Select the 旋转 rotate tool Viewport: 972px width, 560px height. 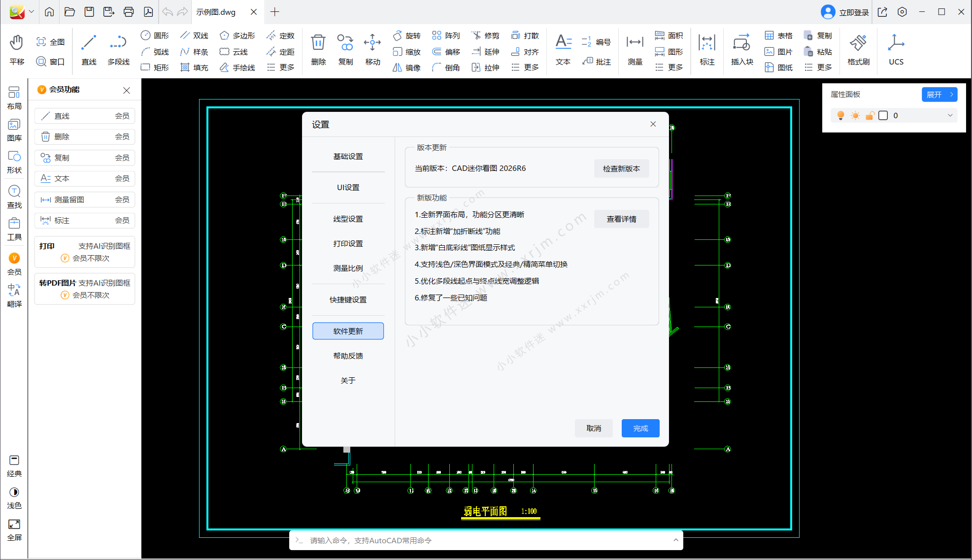(x=407, y=35)
